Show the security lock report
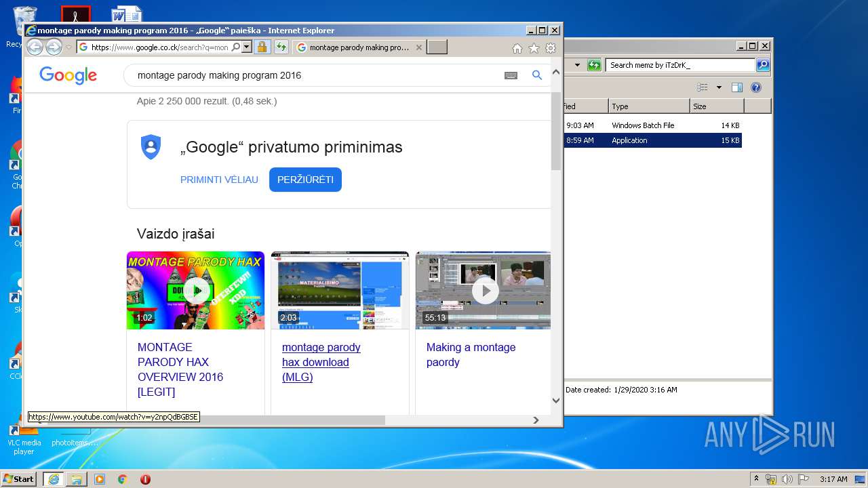This screenshot has height=488, width=868. 262,47
